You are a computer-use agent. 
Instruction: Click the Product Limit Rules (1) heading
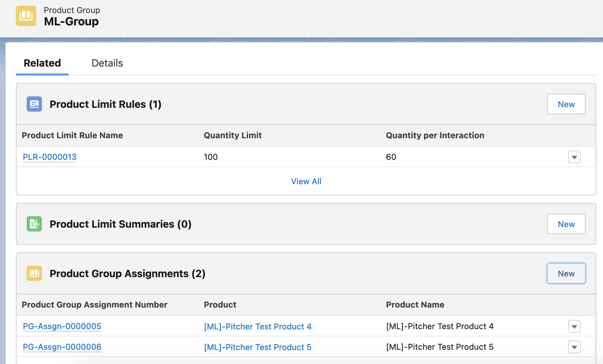click(x=105, y=104)
